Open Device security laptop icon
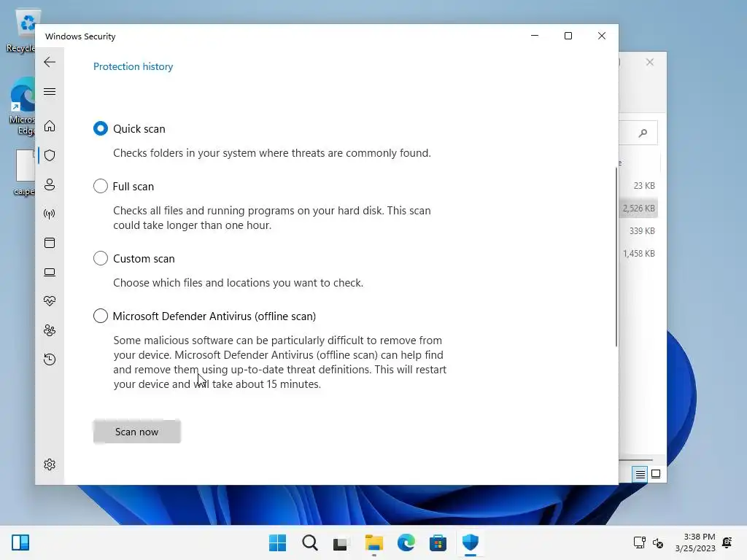This screenshot has height=560, width=747. (50, 273)
